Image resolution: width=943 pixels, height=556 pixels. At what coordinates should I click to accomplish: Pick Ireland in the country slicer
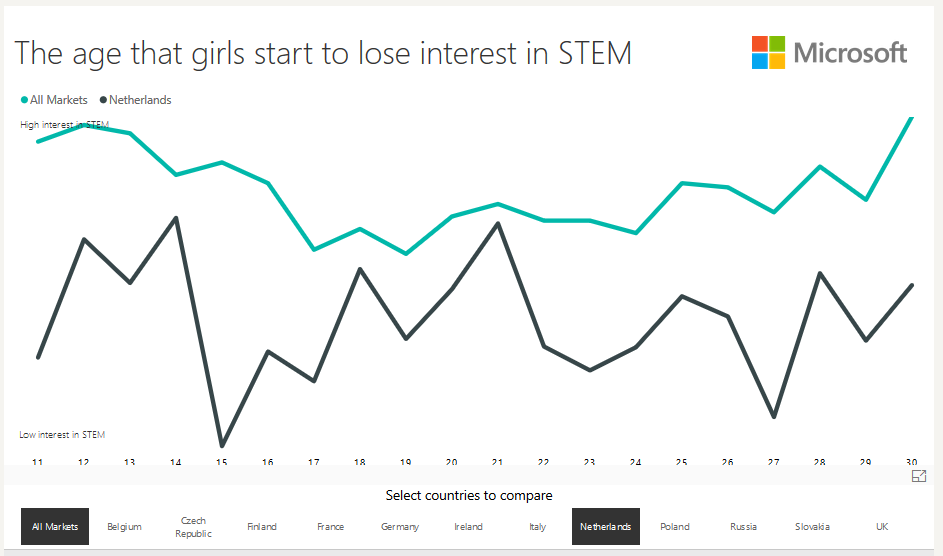pyautogui.click(x=468, y=526)
